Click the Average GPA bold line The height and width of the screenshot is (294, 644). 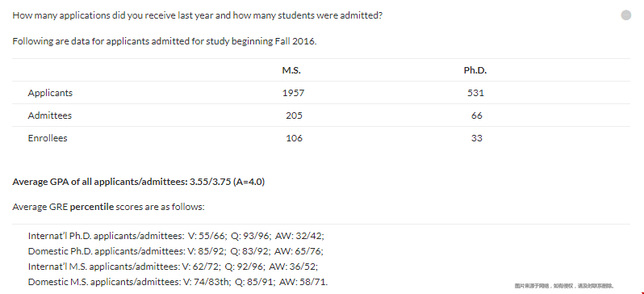click(139, 182)
